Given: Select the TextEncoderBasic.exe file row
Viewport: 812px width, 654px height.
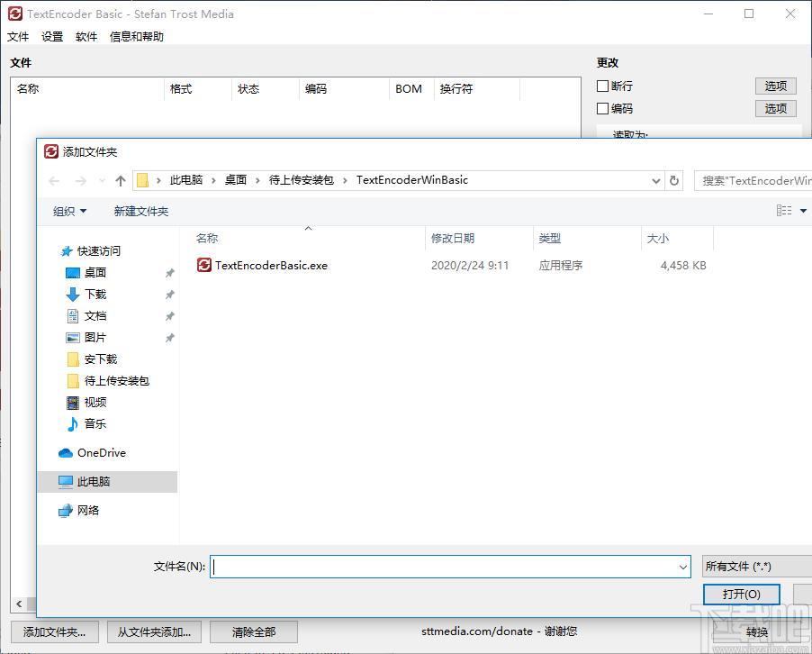Looking at the screenshot, I should 452,266.
